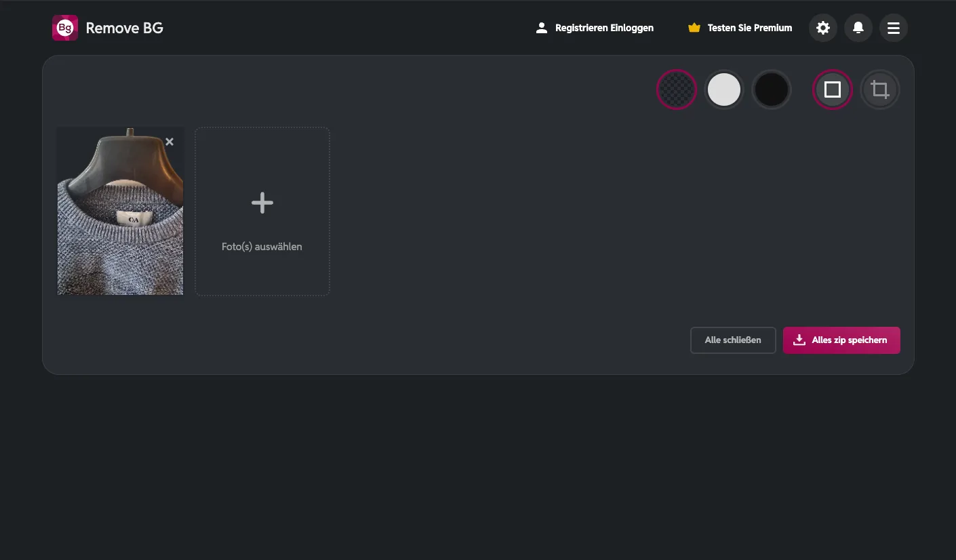This screenshot has width=956, height=560.
Task: Select the crop tool icon
Action: click(x=880, y=89)
